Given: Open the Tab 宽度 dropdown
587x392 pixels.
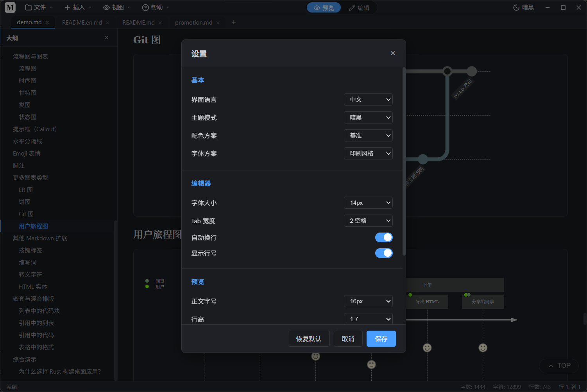Looking at the screenshot, I should 368,220.
